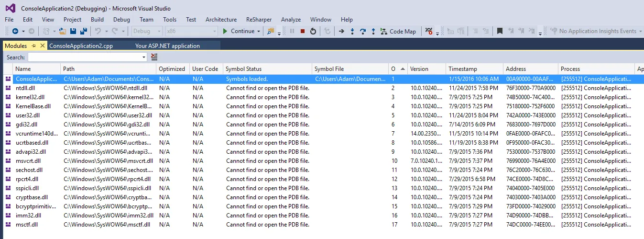This screenshot has width=644, height=239.
Task: Select the gdi32.dll module row
Action: (322, 125)
